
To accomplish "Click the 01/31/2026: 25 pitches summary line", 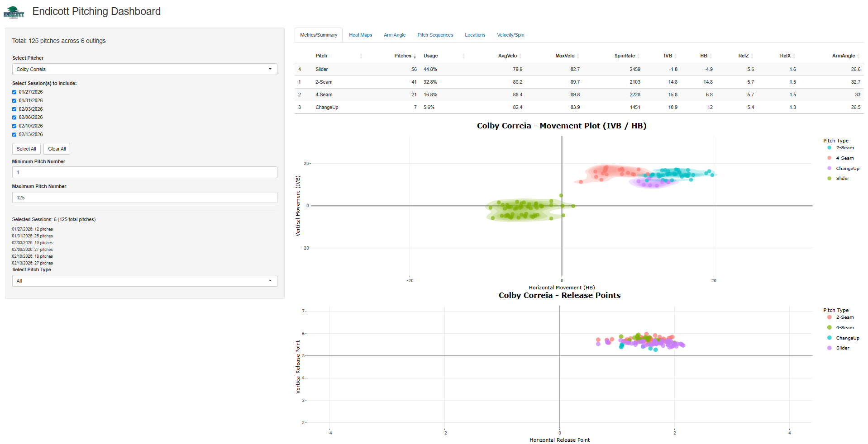I will (33, 236).
